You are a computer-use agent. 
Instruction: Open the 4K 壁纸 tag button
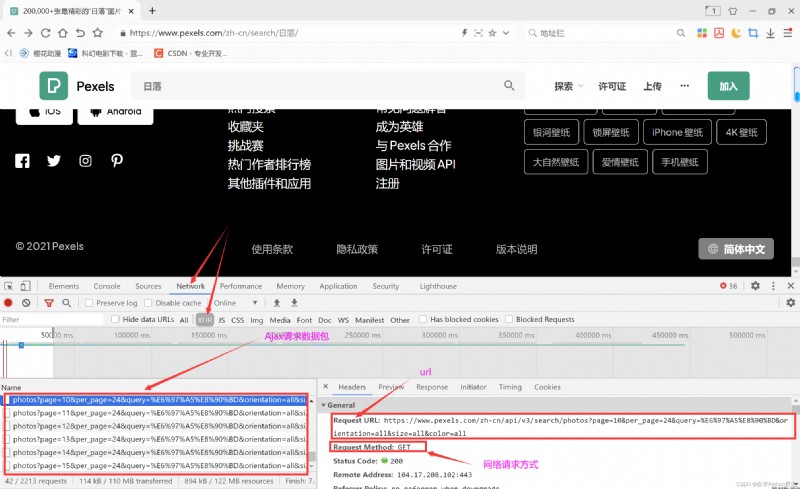[x=741, y=132]
